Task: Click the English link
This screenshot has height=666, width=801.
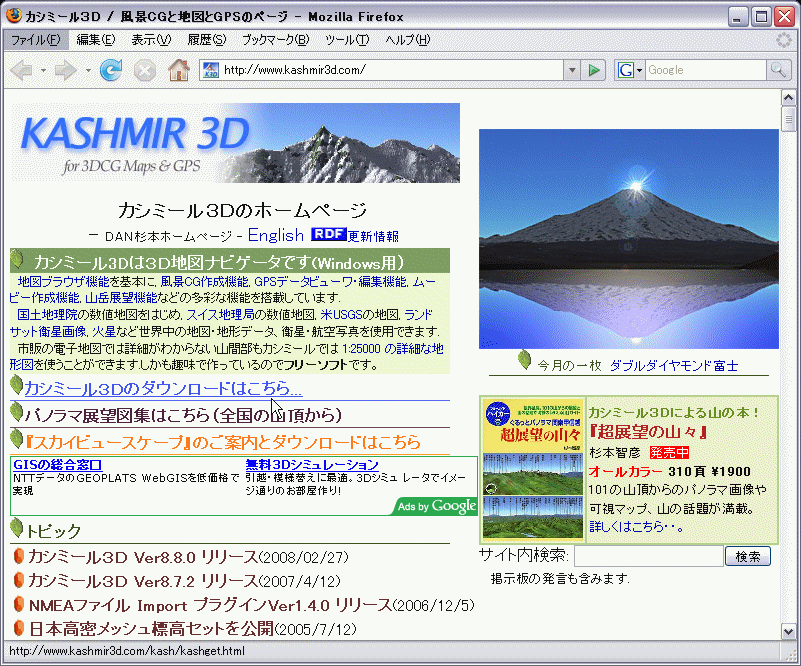Action: pyautogui.click(x=276, y=235)
